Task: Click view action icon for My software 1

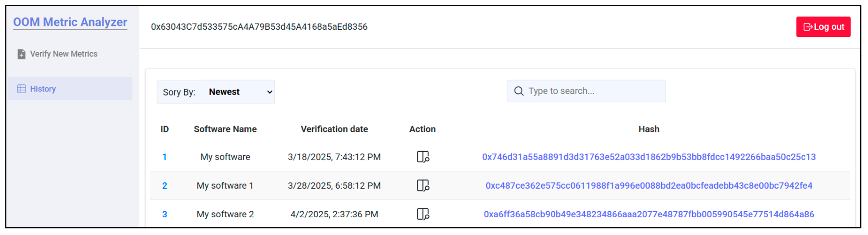Action: (423, 186)
